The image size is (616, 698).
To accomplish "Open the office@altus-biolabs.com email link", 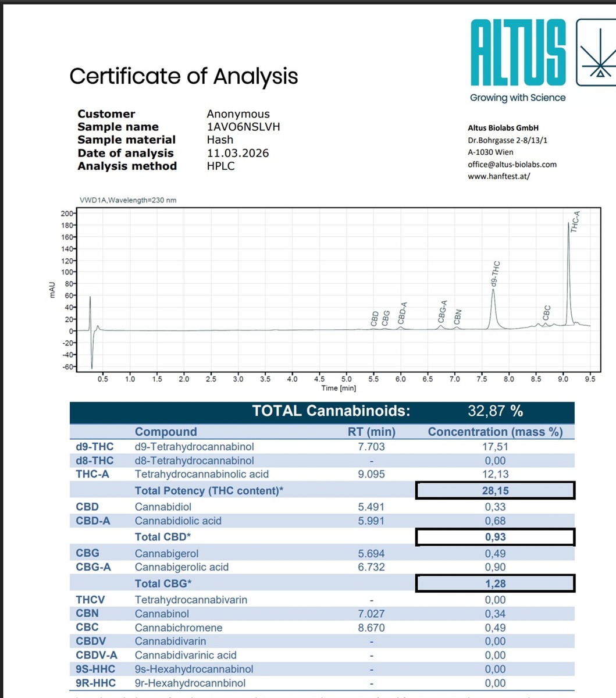I will point(512,165).
